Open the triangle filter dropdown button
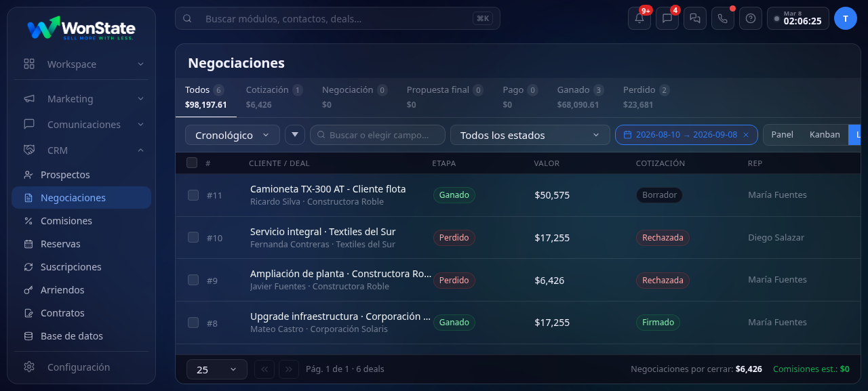The width and height of the screenshot is (868, 391). (295, 135)
